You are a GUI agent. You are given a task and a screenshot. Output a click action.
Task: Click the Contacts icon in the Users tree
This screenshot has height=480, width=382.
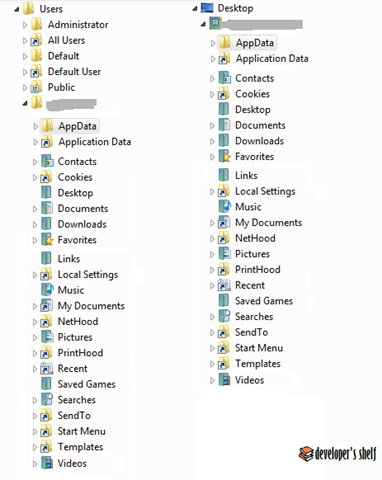(47, 161)
